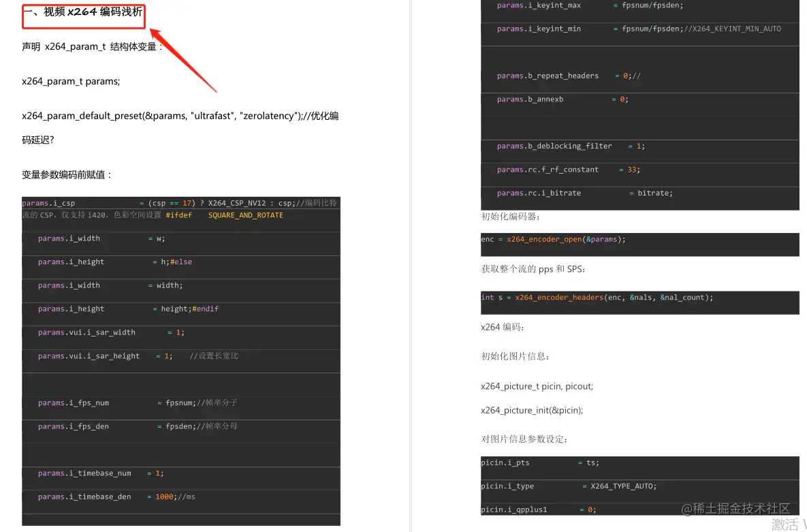Viewport: 807px width, 532px height.
Task: Click the line 'x264_picture_init(&picin);'
Action: (532, 411)
